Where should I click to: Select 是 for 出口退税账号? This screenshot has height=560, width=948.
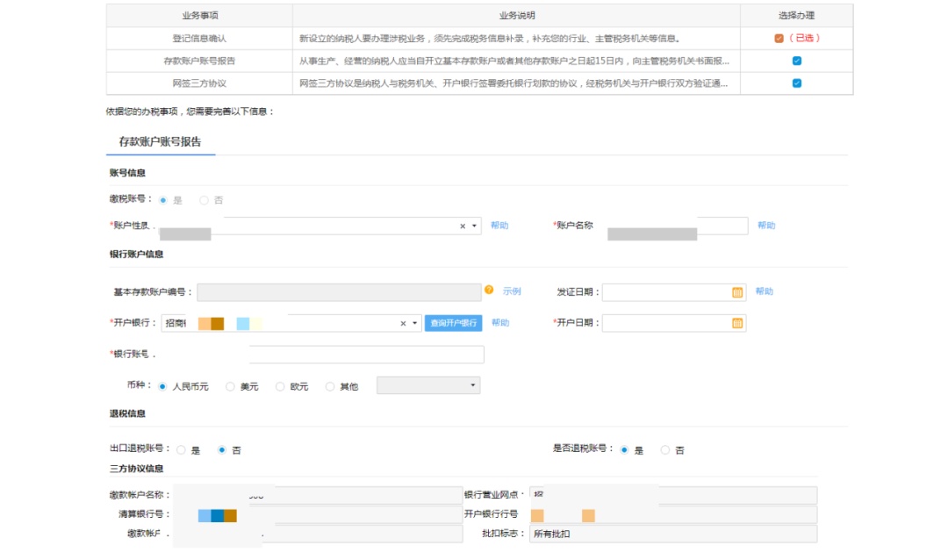[x=181, y=450]
